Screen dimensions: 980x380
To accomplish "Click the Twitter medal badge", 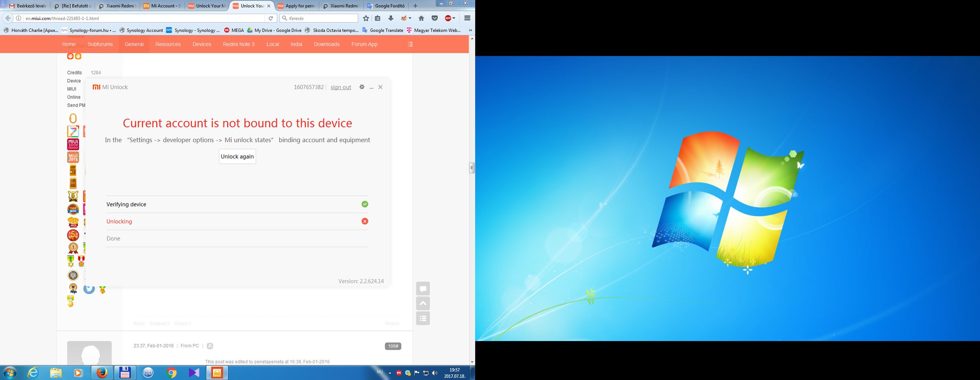I will pyautogui.click(x=89, y=289).
